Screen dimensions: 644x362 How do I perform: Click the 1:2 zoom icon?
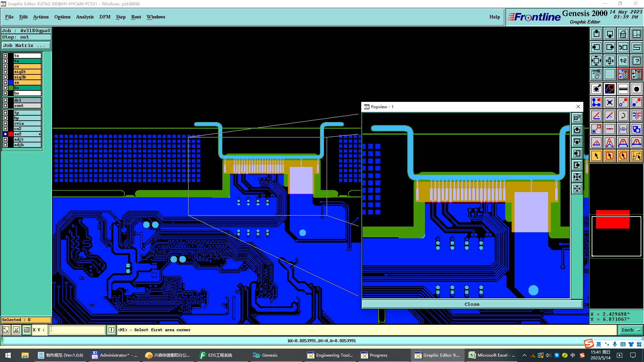[x=623, y=61]
